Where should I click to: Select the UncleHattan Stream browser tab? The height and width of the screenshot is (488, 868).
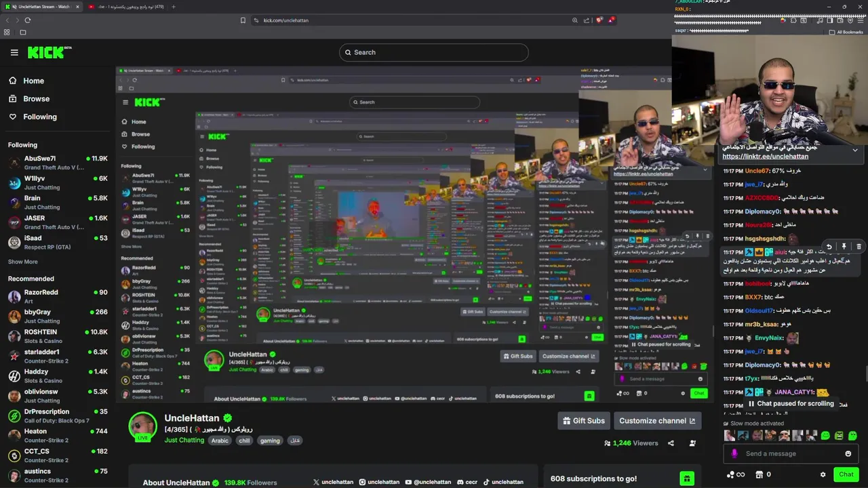(x=41, y=7)
